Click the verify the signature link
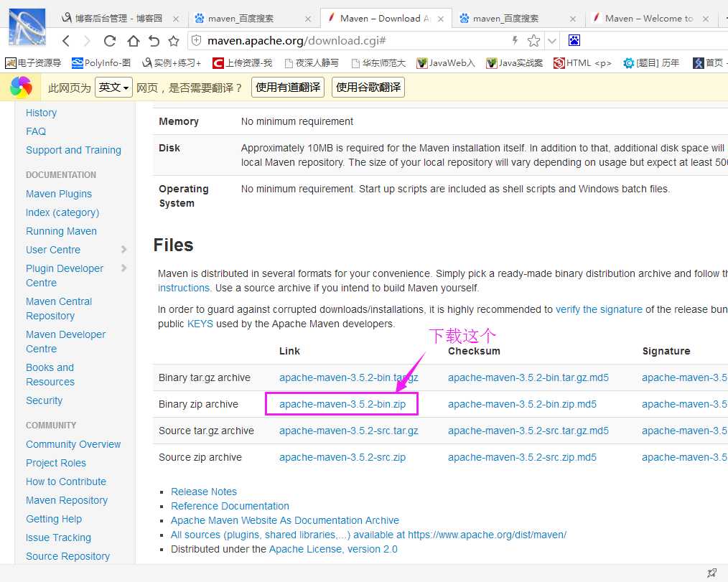728x582 pixels. [x=599, y=309]
